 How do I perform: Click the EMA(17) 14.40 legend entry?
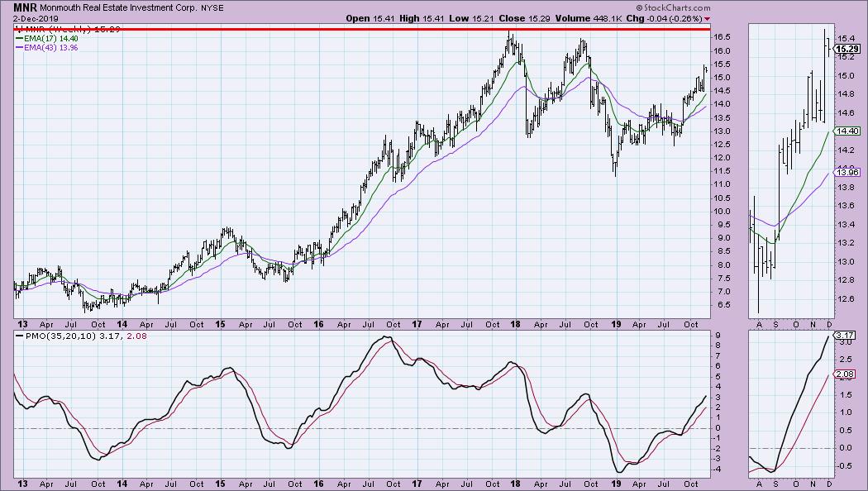pos(47,39)
